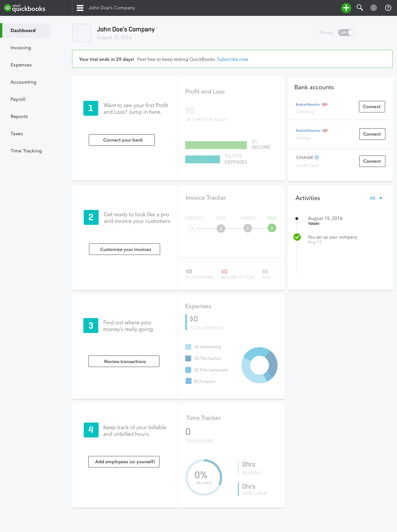Image resolution: width=397 pixels, height=532 pixels.
Task: Click the teal Expenses bar
Action: (202, 159)
